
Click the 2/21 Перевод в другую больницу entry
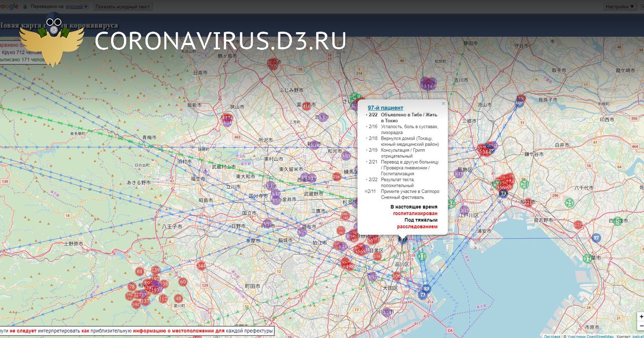(402, 167)
